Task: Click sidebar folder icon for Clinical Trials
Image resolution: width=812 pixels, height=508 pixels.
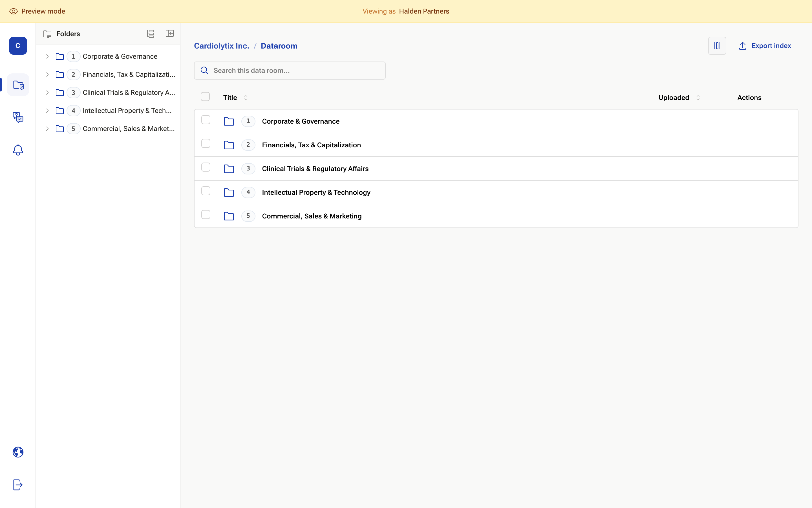Action: tap(60, 93)
